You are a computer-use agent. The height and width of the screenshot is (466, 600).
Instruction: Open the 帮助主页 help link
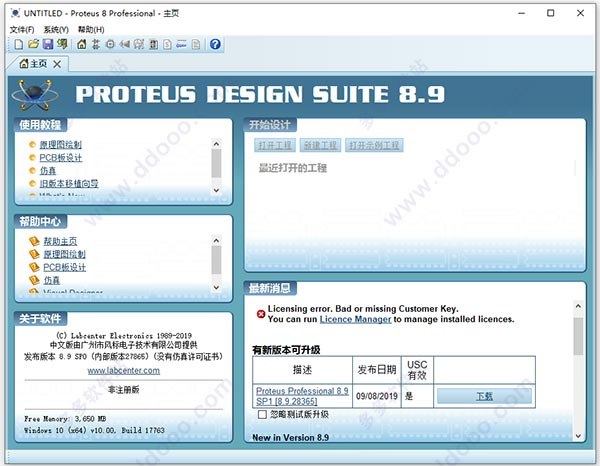click(60, 241)
